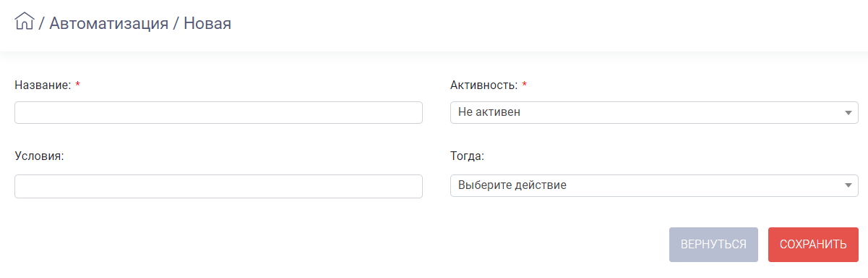Click the slash between home and Автоматизация

pos(42,23)
